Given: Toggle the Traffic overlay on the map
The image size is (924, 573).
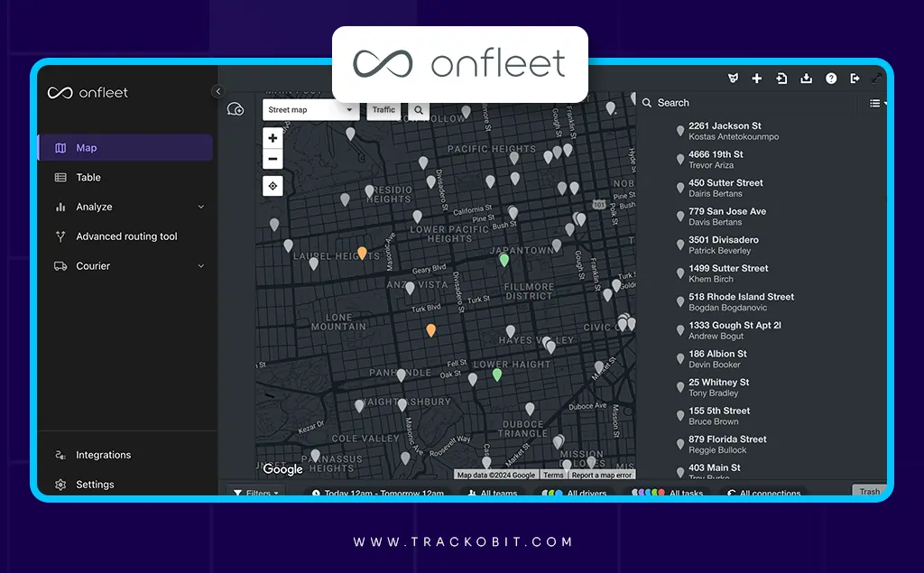Looking at the screenshot, I should point(383,109).
